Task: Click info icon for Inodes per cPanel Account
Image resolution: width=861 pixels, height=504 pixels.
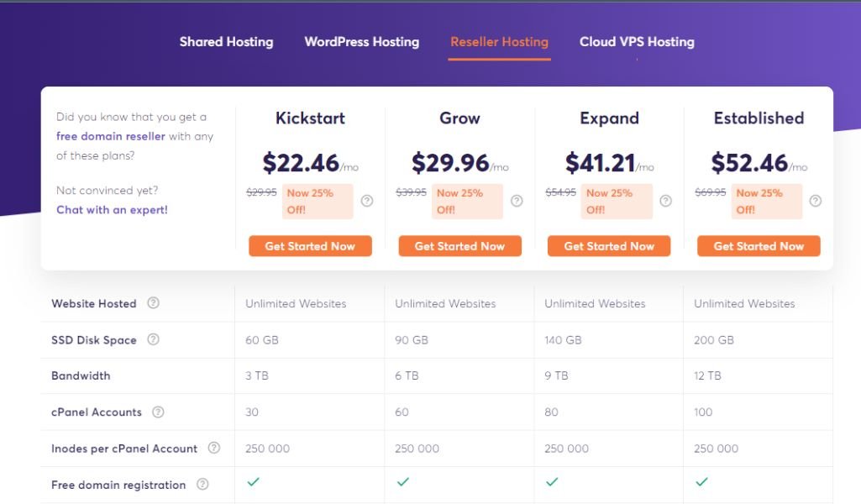Action: [214, 448]
